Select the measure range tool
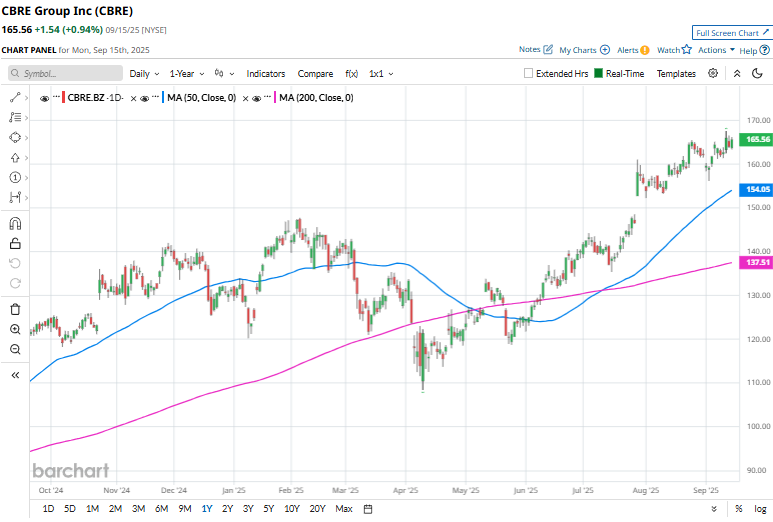Viewport: 773px width, 522px height. 15,198
